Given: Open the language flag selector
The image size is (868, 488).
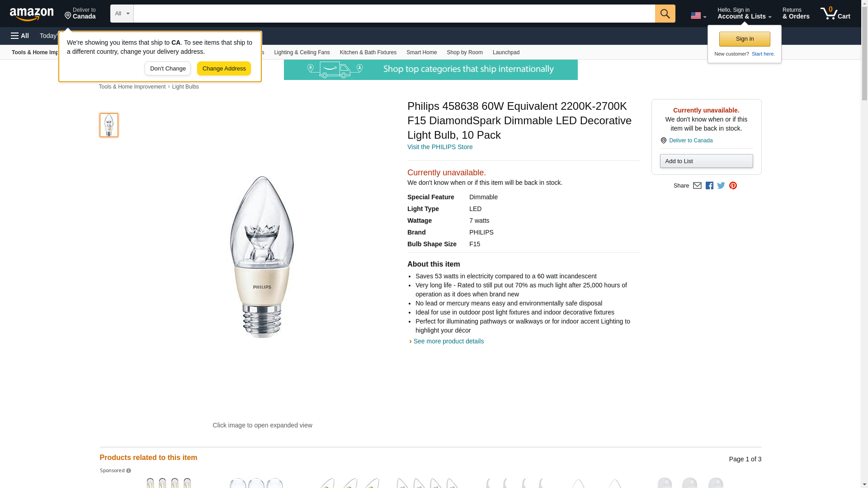Looking at the screenshot, I should tap(698, 15).
